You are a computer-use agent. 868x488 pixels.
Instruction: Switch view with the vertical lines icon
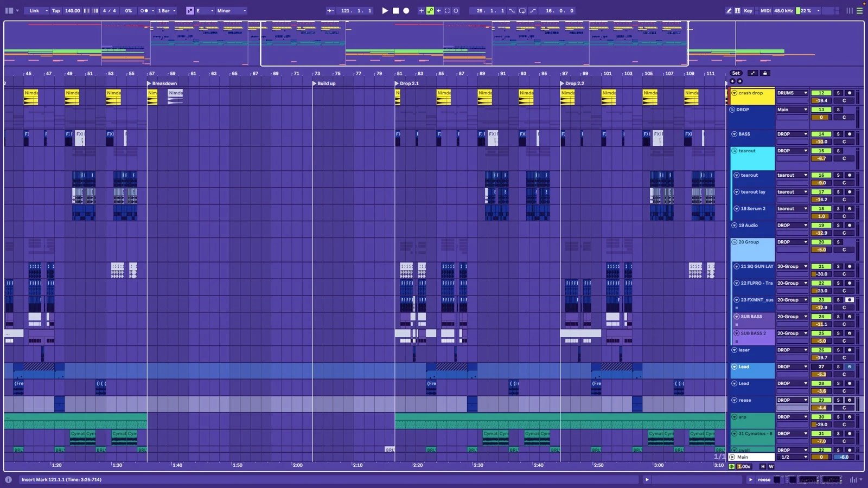pos(850,10)
